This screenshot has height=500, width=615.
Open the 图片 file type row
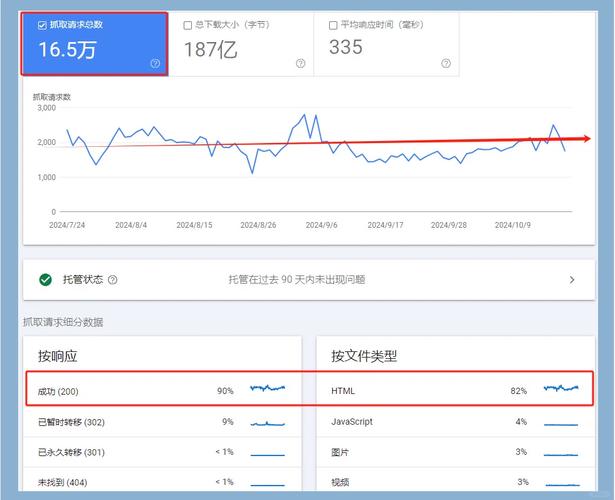pos(455,452)
